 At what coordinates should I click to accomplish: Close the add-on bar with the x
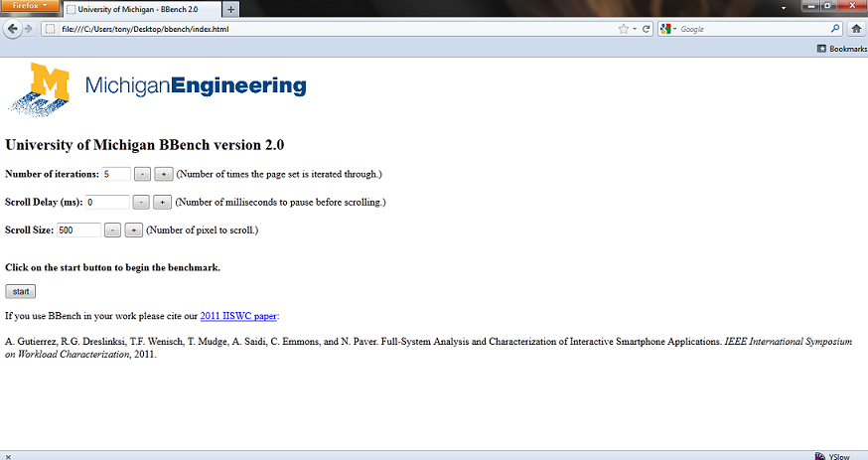coord(8,456)
